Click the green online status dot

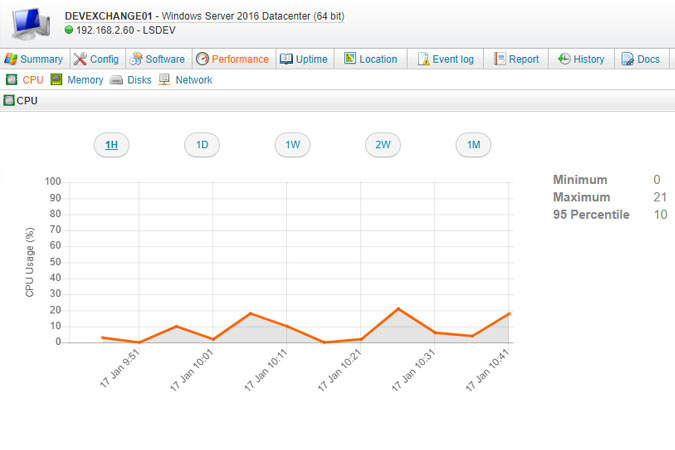click(x=69, y=30)
